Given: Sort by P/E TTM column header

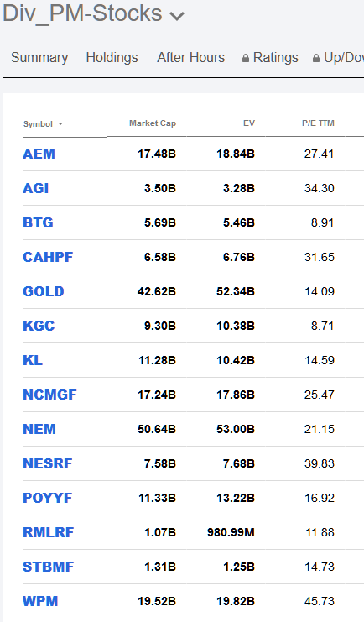Looking at the screenshot, I should tap(318, 123).
